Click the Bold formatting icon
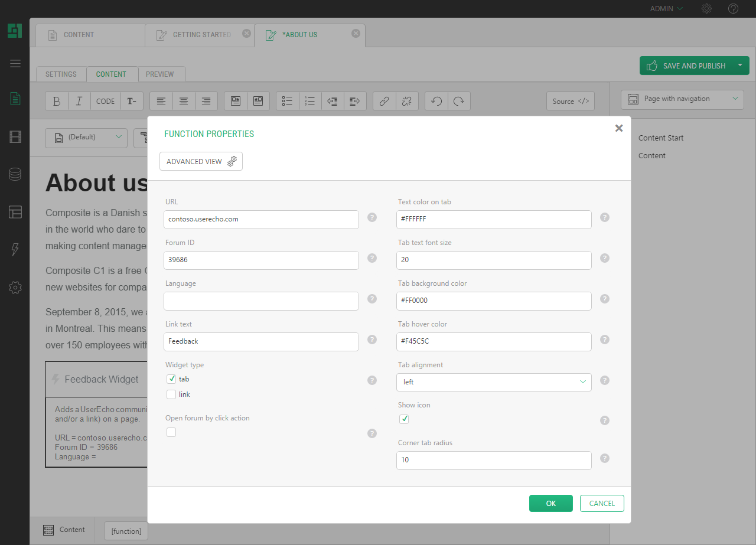 pos(57,101)
